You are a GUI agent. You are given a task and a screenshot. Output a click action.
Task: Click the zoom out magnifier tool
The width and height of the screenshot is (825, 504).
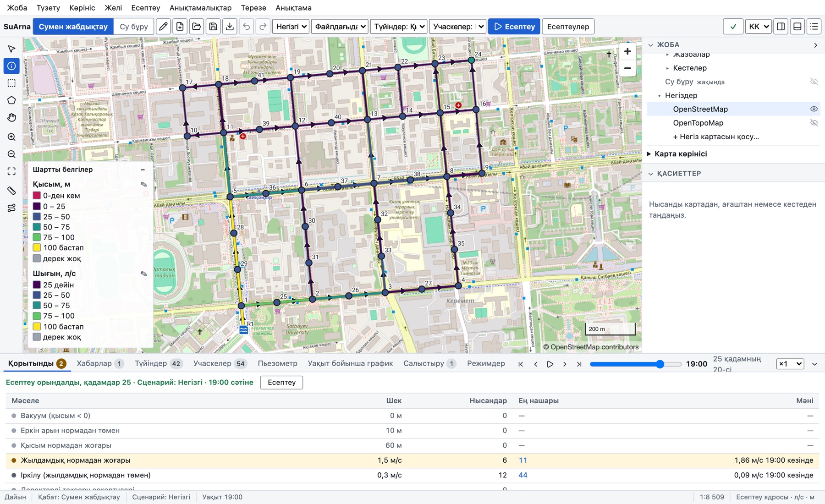click(x=11, y=154)
